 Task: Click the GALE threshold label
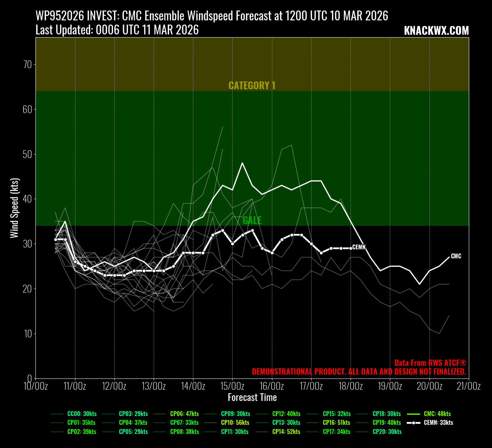252,220
